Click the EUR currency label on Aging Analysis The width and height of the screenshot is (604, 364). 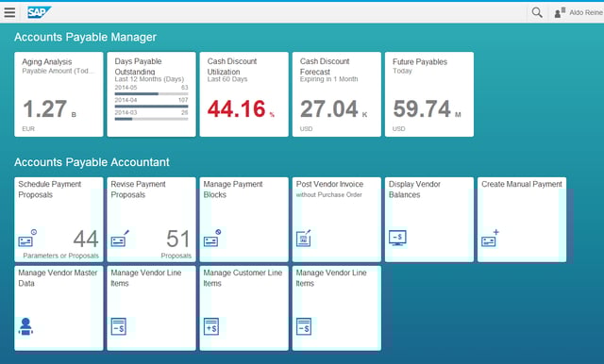pyautogui.click(x=28, y=129)
